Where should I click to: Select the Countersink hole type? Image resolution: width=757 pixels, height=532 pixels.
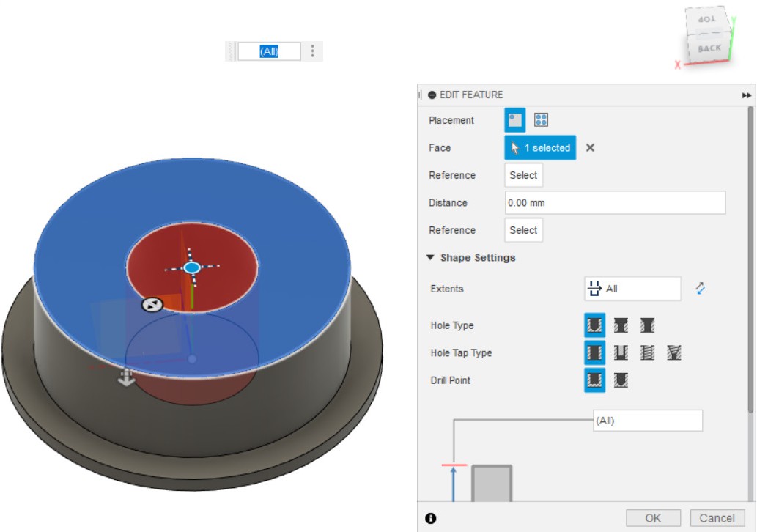(647, 325)
